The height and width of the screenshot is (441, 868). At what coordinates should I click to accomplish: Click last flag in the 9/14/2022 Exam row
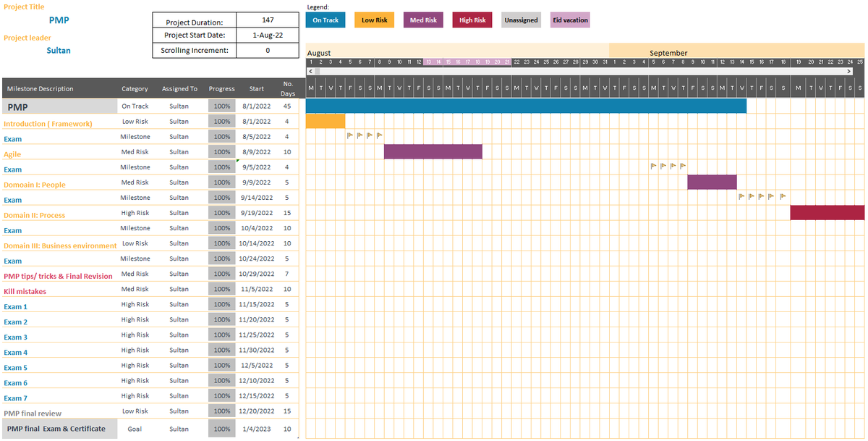(x=784, y=196)
